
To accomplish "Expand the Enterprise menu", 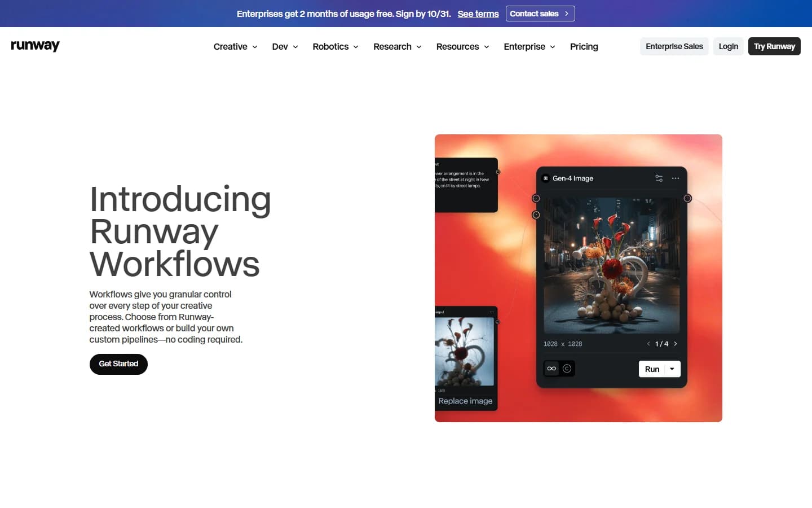I will tap(529, 46).
